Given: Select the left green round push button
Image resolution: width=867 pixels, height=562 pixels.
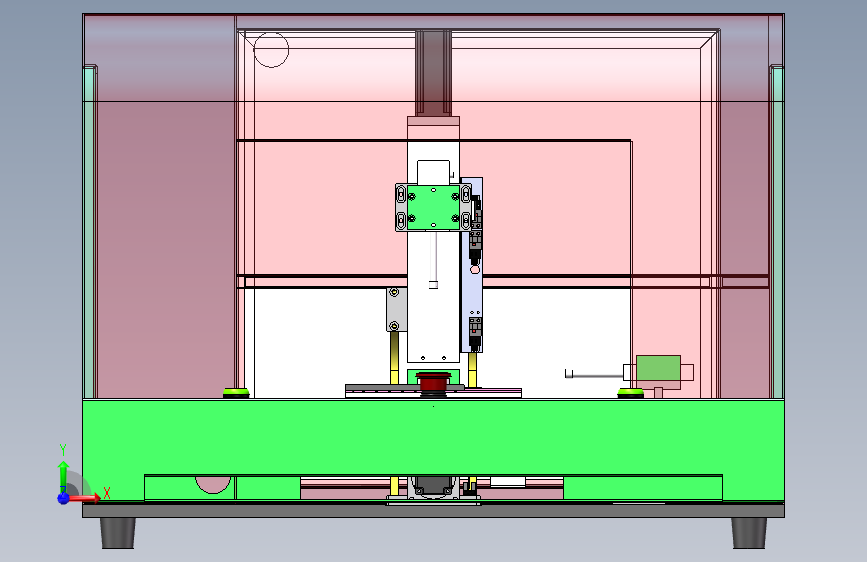Looking at the screenshot, I should point(236,393).
